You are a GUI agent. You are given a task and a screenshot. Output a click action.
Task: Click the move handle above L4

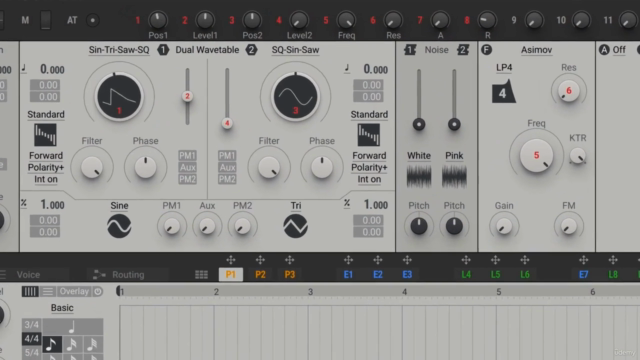pos(466,260)
